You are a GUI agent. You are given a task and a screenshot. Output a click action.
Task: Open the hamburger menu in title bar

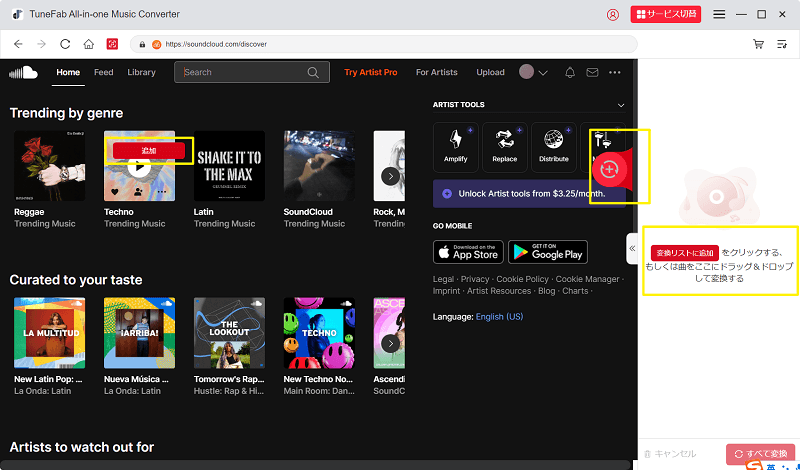point(719,15)
